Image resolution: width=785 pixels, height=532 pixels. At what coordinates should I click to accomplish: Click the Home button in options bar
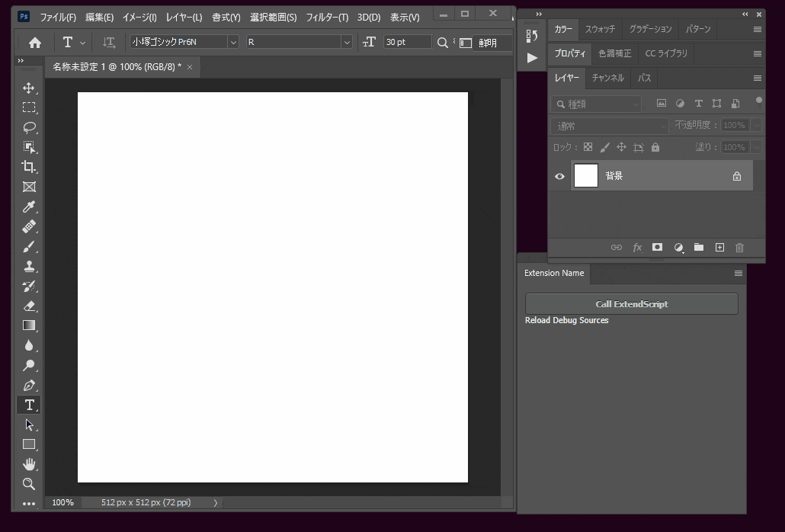(34, 43)
